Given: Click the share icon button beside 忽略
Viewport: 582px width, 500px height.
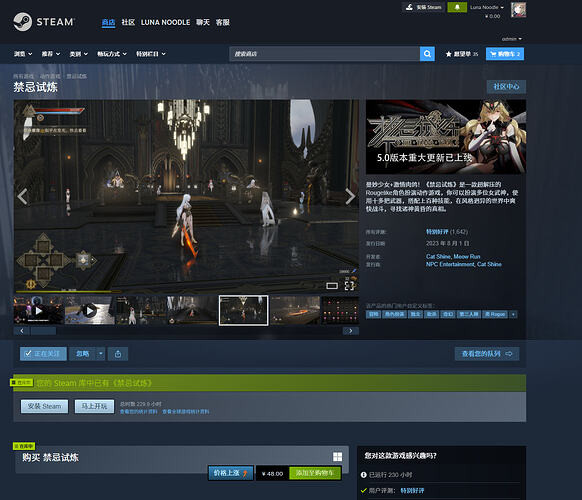Looking at the screenshot, I should pyautogui.click(x=118, y=354).
